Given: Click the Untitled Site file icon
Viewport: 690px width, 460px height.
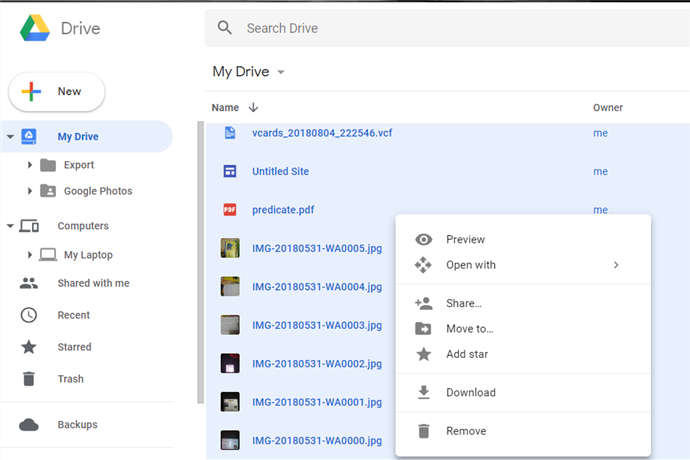Looking at the screenshot, I should click(x=229, y=172).
